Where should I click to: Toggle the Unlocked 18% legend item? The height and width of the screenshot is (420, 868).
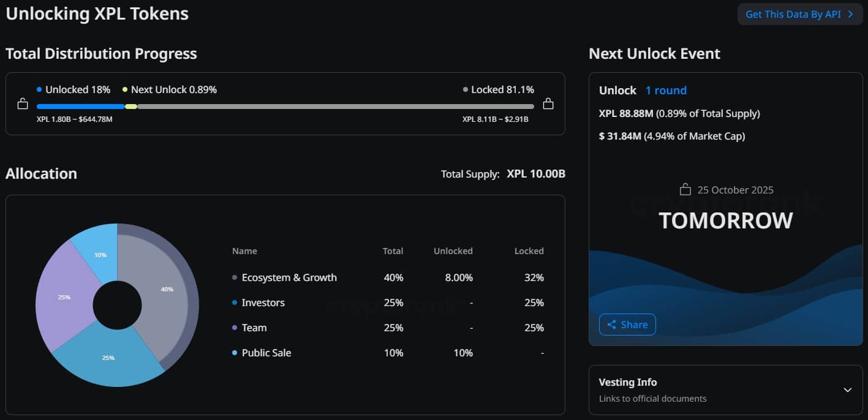point(74,89)
